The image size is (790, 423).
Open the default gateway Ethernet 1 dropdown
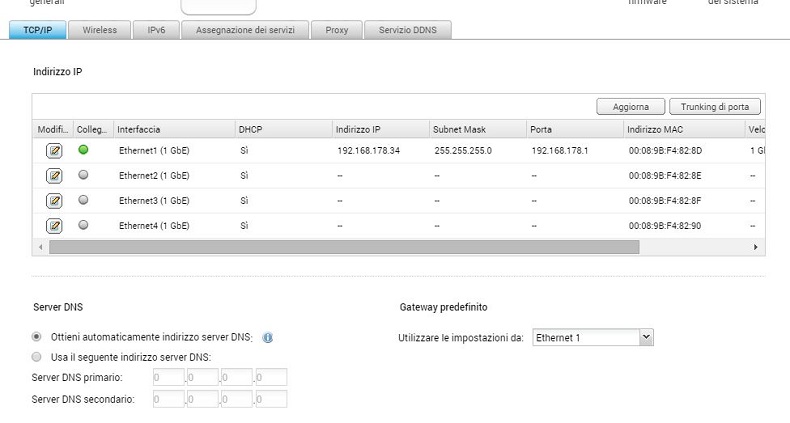(593, 338)
